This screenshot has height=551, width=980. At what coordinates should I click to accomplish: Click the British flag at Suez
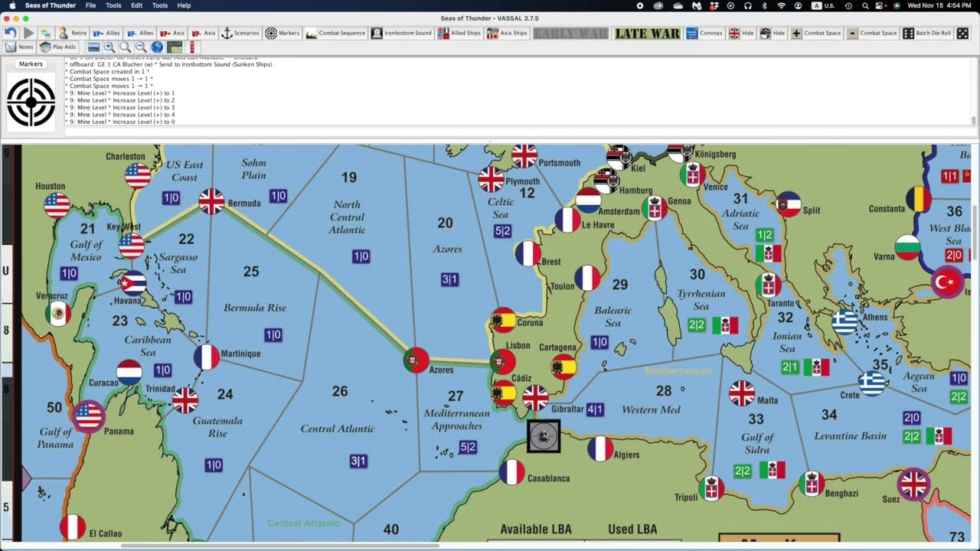[913, 484]
